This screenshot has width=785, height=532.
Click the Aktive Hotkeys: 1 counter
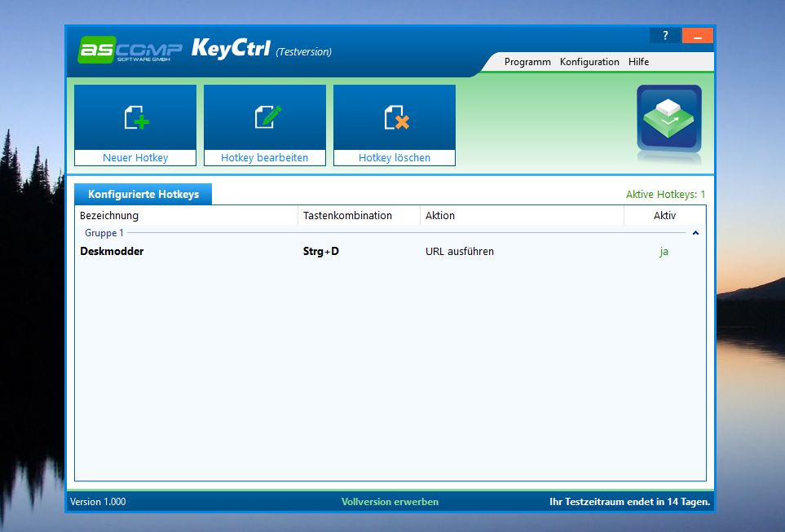point(665,194)
